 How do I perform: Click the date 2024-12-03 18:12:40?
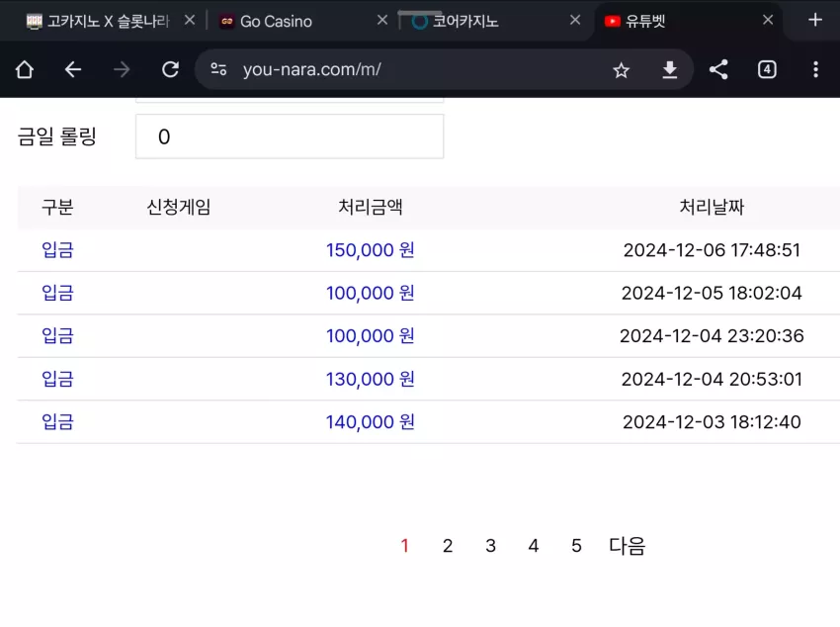(712, 422)
